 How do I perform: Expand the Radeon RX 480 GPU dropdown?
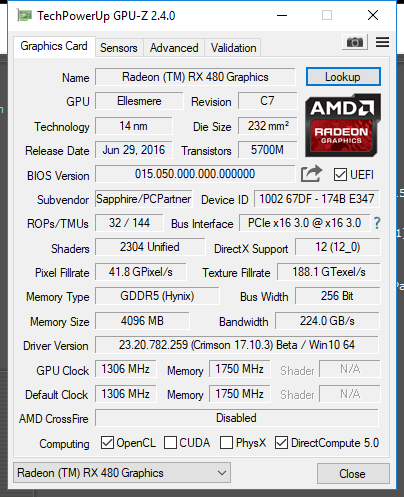pyautogui.click(x=122, y=473)
